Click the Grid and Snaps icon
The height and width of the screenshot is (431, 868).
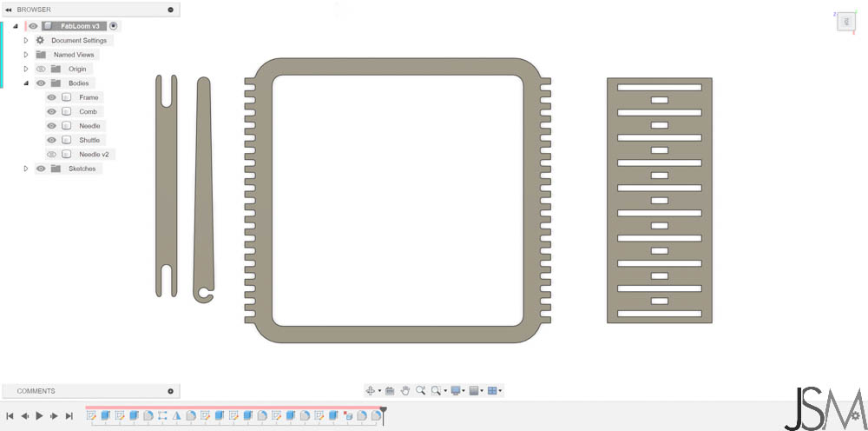tap(473, 390)
